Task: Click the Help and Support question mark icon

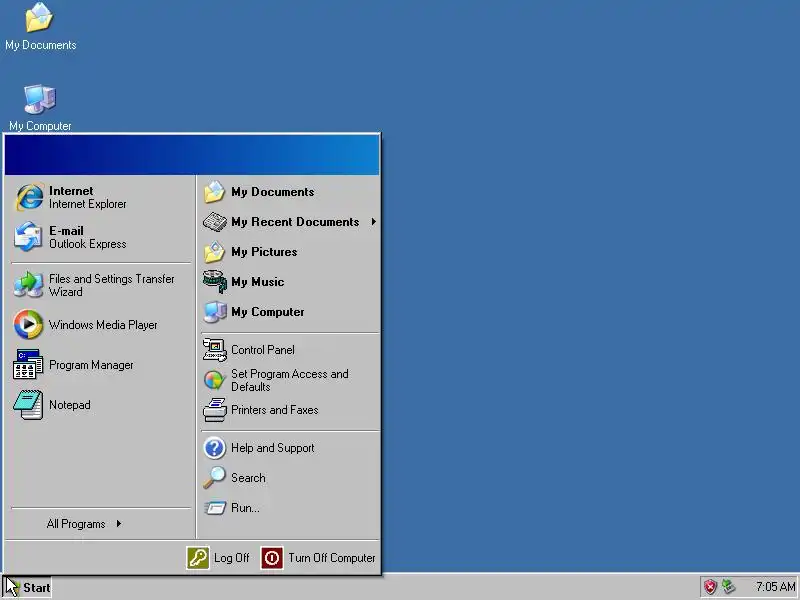Action: click(215, 448)
